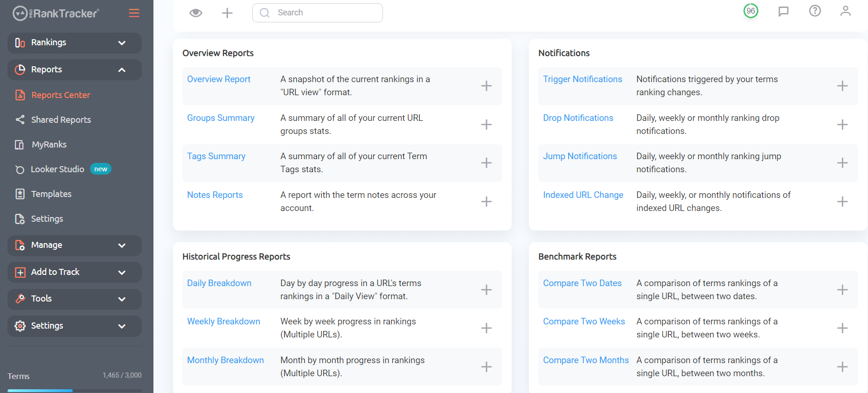Open MyRanks in sidebar

coord(49,145)
